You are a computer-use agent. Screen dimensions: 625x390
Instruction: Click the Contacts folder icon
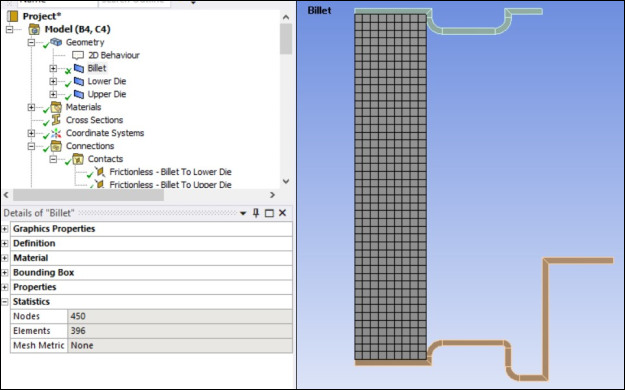pyautogui.click(x=78, y=159)
